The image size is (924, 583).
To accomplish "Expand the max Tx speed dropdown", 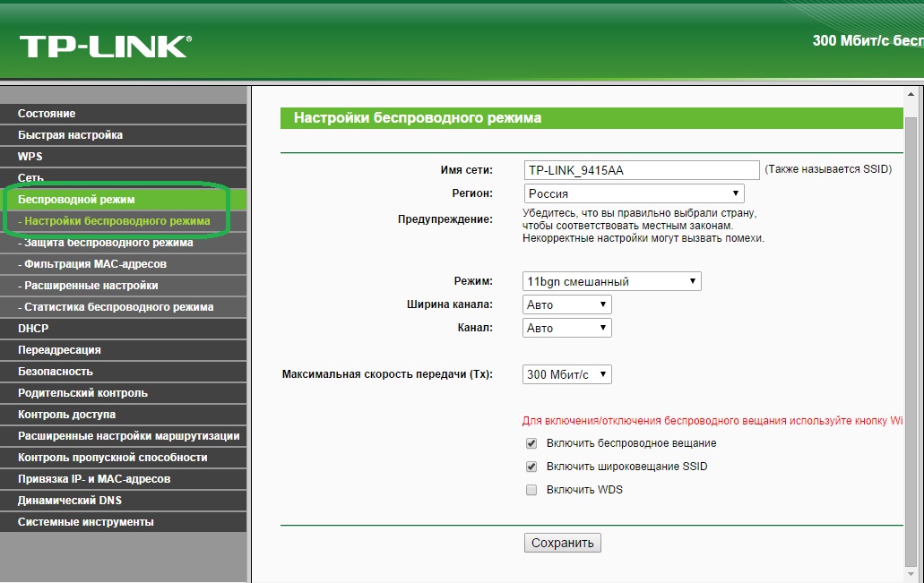I will [566, 374].
